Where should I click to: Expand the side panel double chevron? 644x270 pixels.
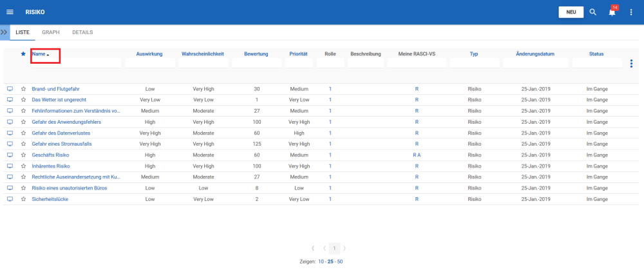click(x=5, y=32)
